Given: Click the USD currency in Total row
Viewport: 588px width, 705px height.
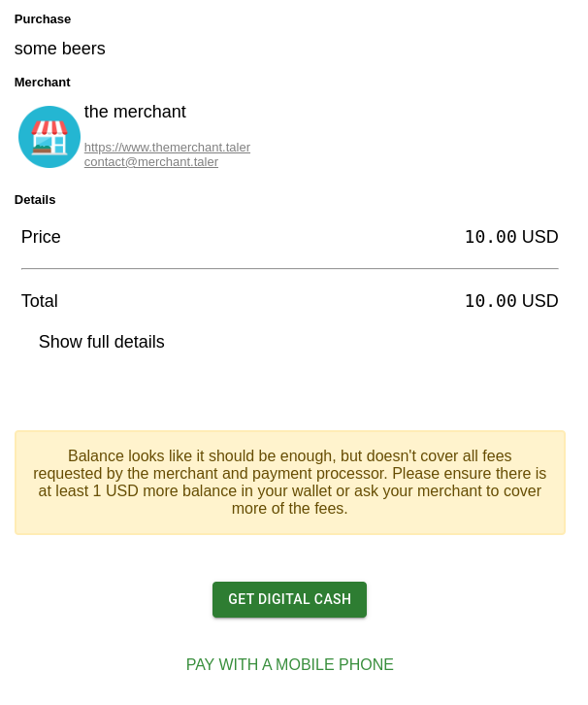Looking at the screenshot, I should 540,301.
